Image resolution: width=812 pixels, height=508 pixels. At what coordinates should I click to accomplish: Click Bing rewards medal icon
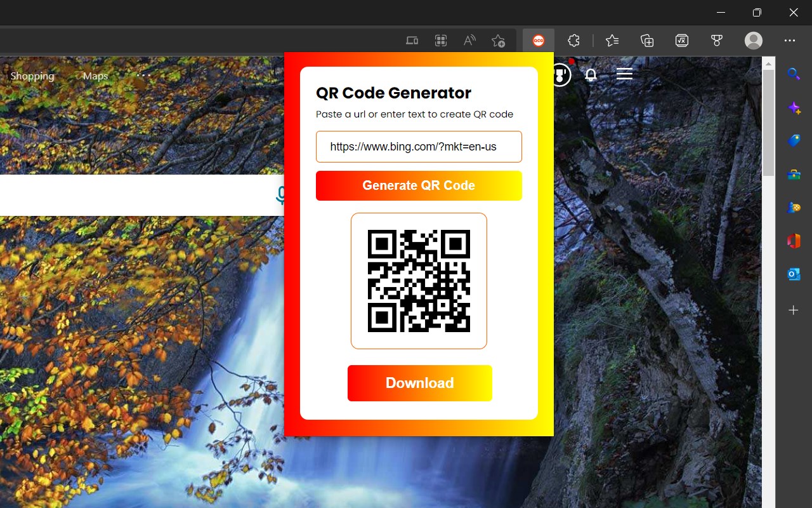561,74
